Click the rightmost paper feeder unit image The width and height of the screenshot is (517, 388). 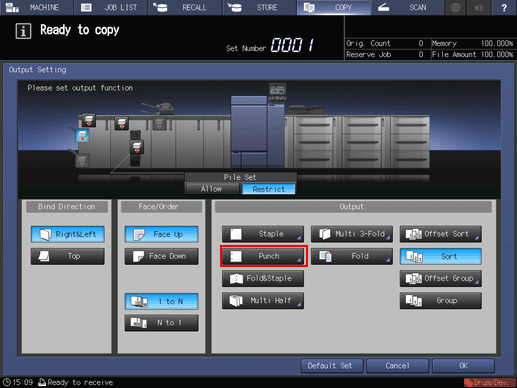coord(410,142)
